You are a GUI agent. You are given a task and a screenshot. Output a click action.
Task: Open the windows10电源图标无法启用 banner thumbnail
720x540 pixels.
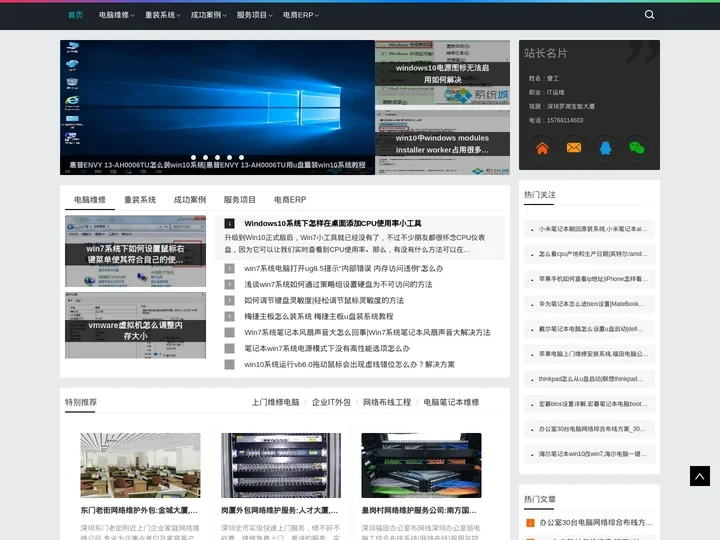click(x=442, y=73)
